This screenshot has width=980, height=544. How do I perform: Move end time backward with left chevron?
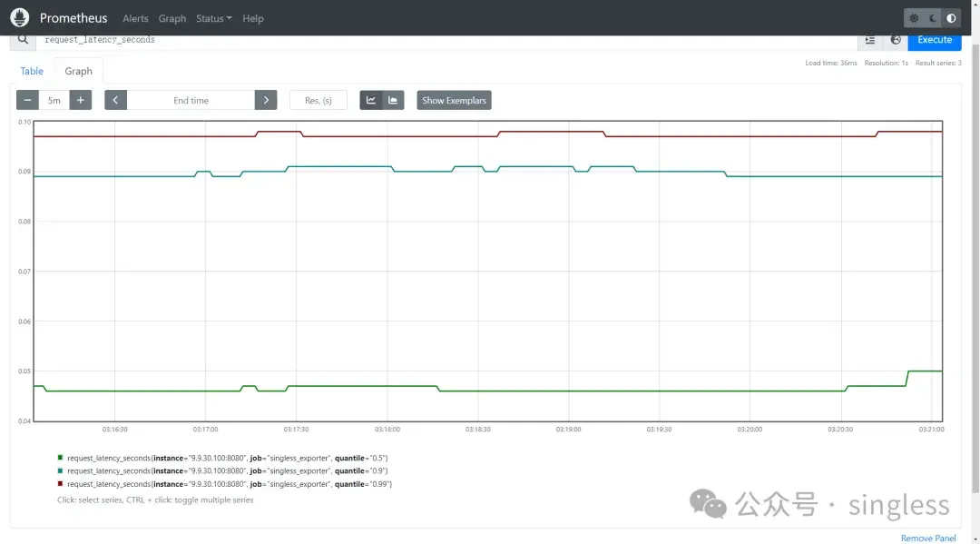point(115,100)
